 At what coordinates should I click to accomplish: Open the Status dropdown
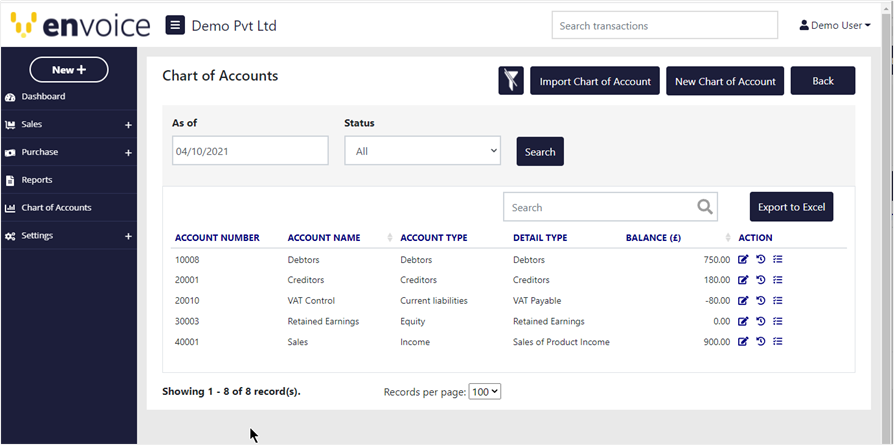[422, 151]
